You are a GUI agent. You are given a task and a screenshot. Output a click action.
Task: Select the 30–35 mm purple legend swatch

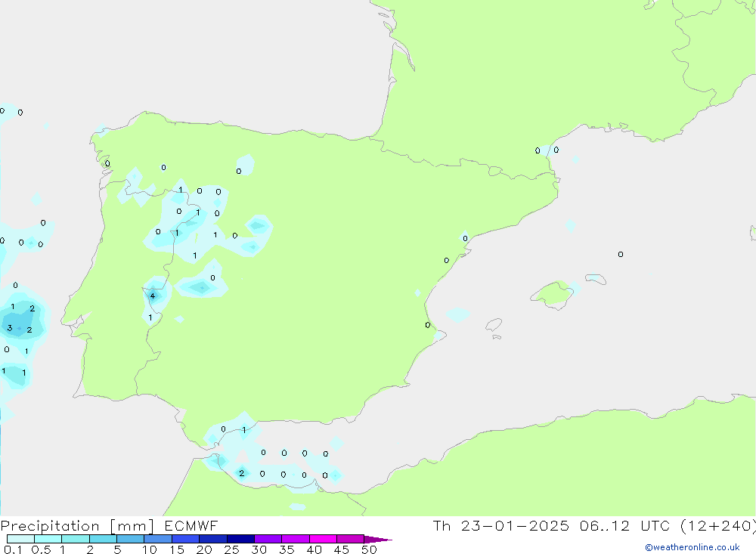click(268, 539)
